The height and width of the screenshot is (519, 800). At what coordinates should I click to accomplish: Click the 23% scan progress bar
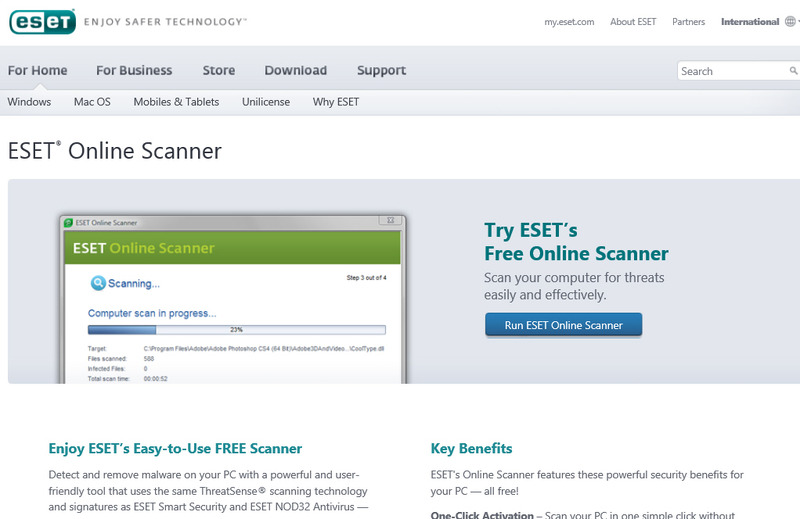click(x=236, y=329)
